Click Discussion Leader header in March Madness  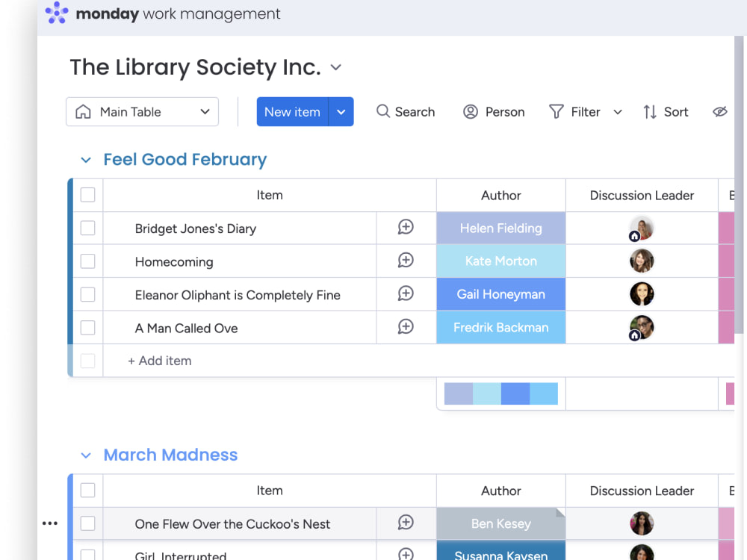(642, 491)
